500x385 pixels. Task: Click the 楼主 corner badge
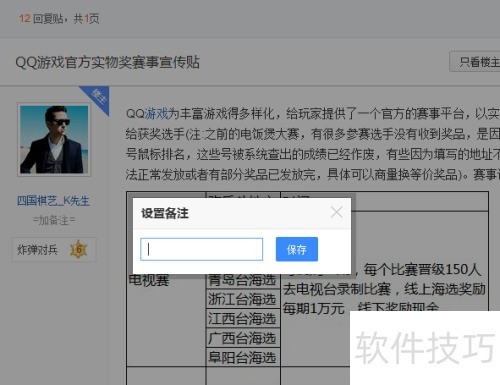tap(99, 97)
